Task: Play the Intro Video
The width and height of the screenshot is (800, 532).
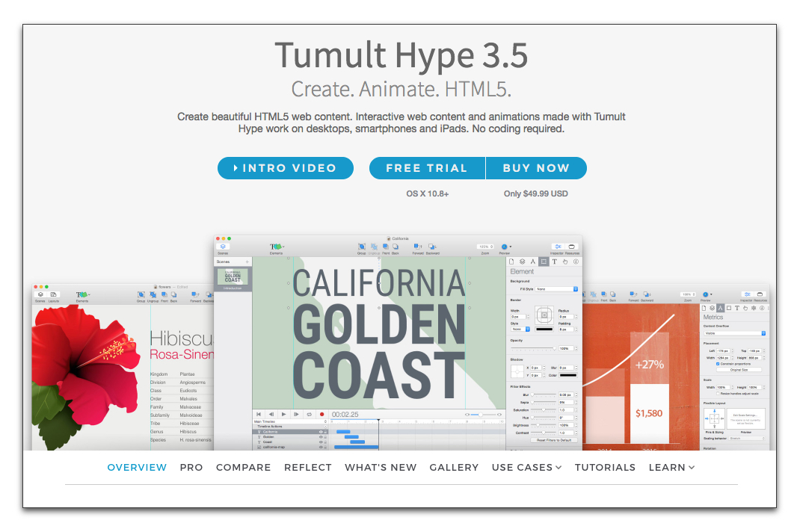Action: [x=285, y=168]
